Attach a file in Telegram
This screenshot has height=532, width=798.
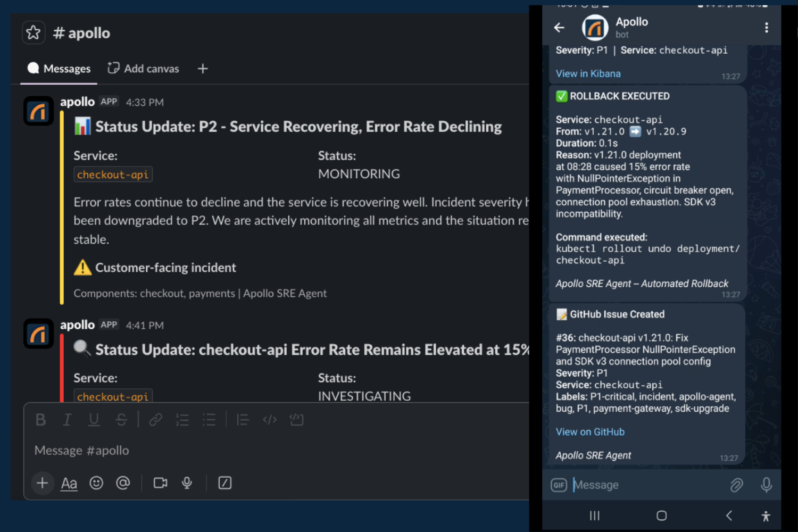coord(737,485)
